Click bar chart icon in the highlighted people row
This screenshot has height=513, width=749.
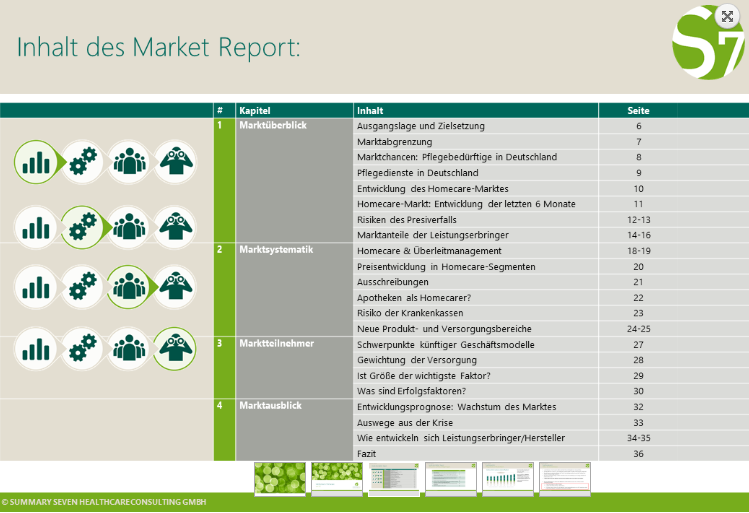pyautogui.click(x=36, y=287)
